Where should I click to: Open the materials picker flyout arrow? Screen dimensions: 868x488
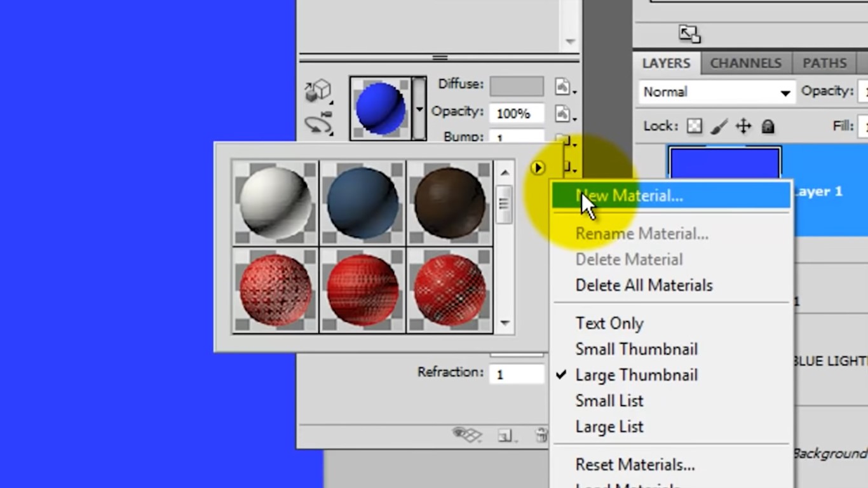tap(538, 168)
